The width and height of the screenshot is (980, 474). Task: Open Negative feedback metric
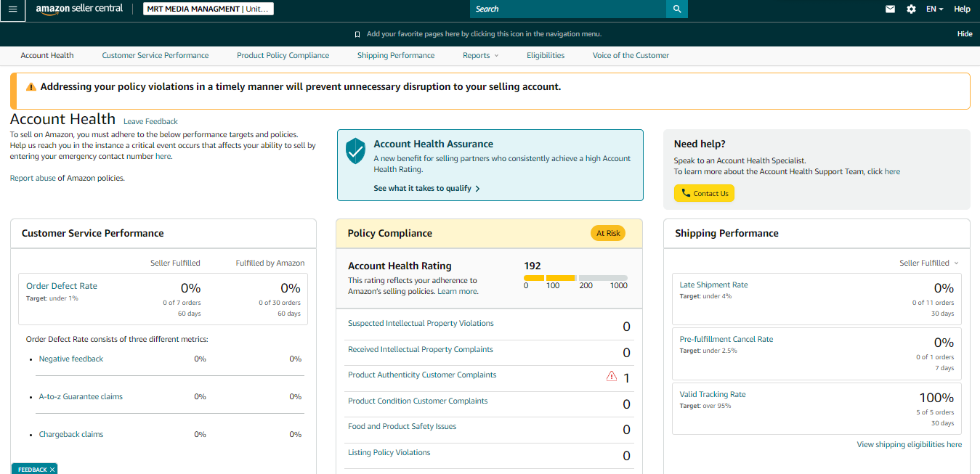(x=71, y=359)
